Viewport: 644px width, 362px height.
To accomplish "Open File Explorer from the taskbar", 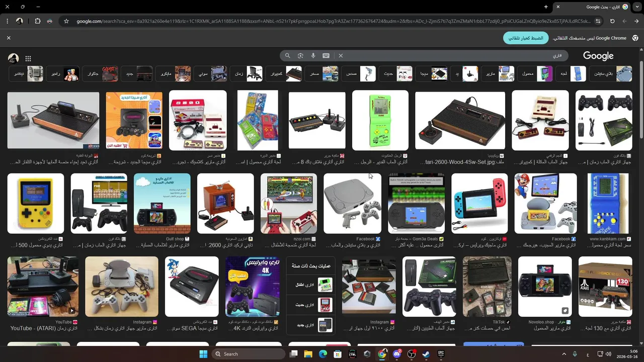I will coord(308,354).
